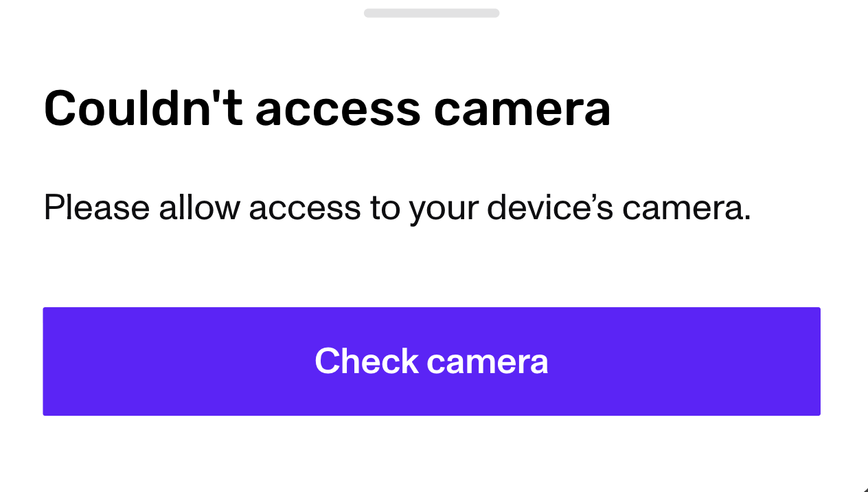The height and width of the screenshot is (492, 868).
Task: Select the sentence asking for camera permission
Action: point(398,207)
